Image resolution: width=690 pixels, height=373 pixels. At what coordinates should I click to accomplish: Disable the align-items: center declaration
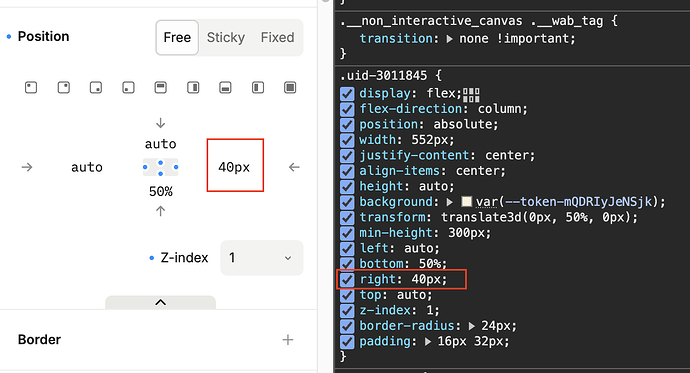[347, 171]
